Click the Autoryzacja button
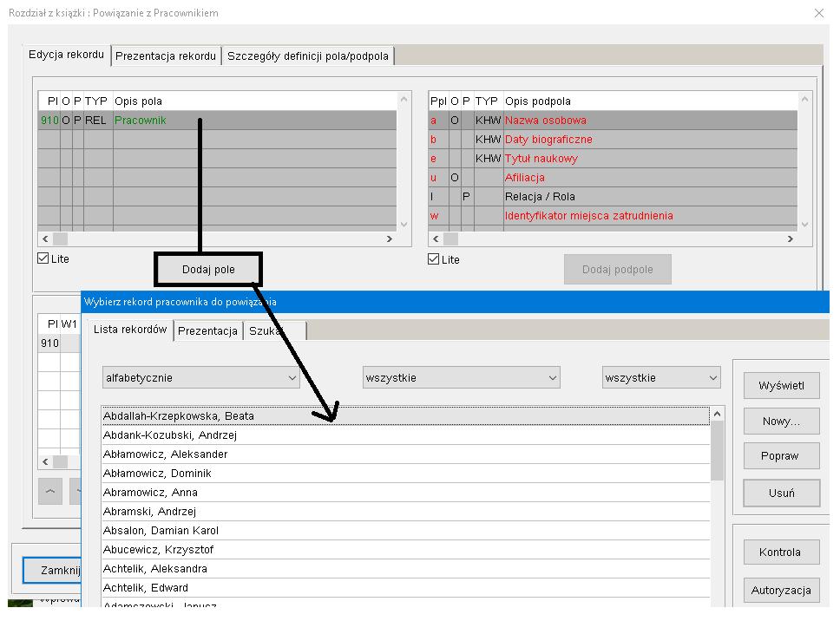The image size is (840, 621). [x=782, y=591]
